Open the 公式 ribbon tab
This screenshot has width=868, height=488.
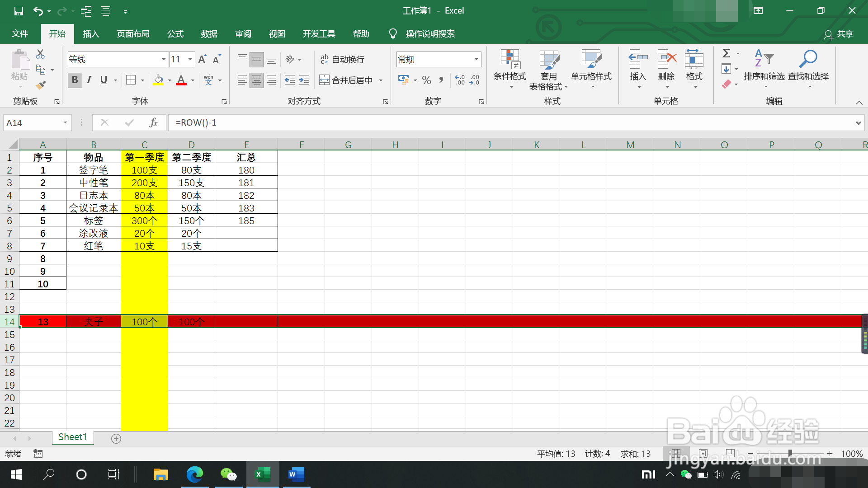[175, 34]
